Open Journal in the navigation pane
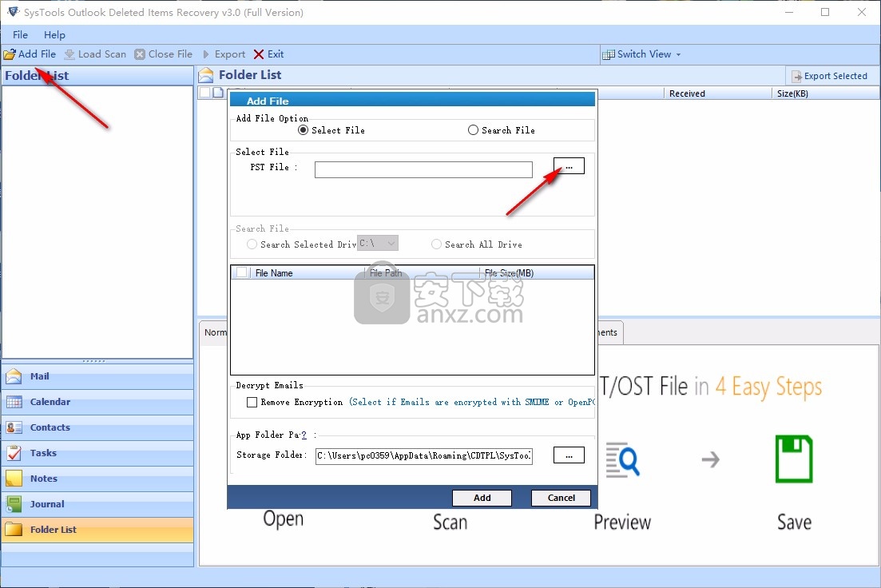The image size is (881, 588). click(x=97, y=504)
